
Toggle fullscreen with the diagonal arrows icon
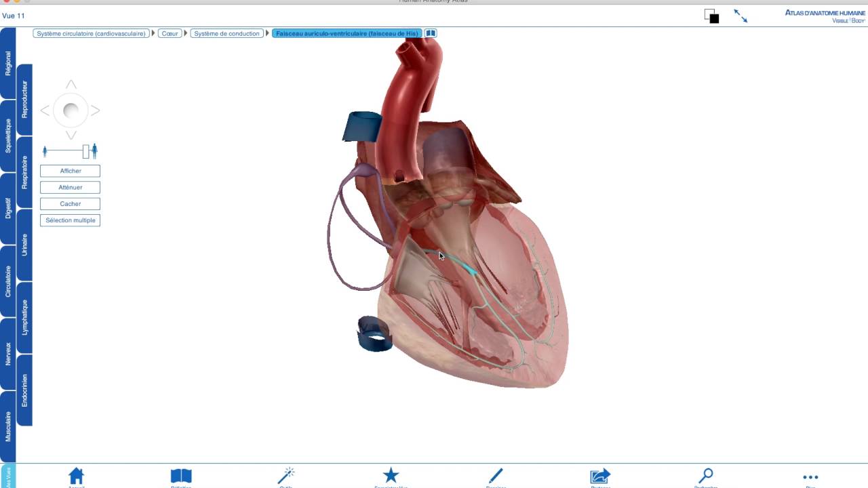pyautogui.click(x=741, y=16)
